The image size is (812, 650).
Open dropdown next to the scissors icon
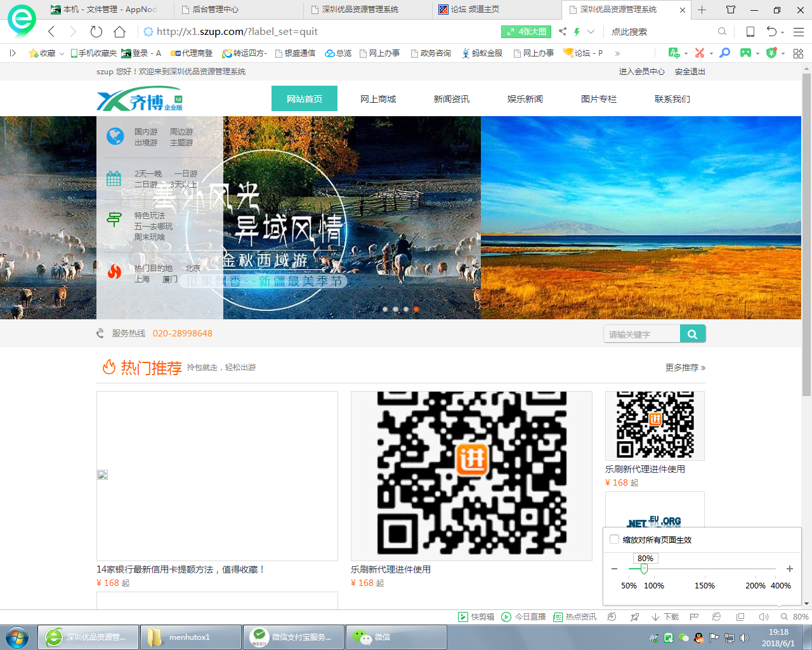point(711,54)
